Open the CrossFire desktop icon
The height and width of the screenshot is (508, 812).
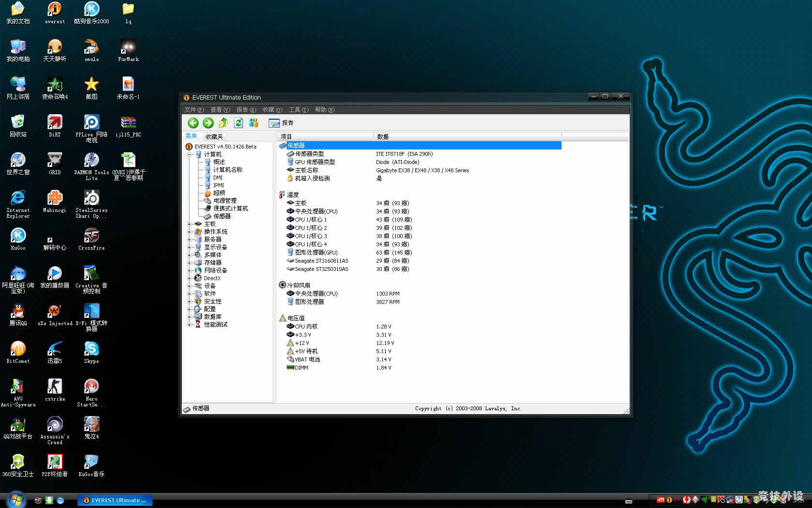[x=91, y=239]
